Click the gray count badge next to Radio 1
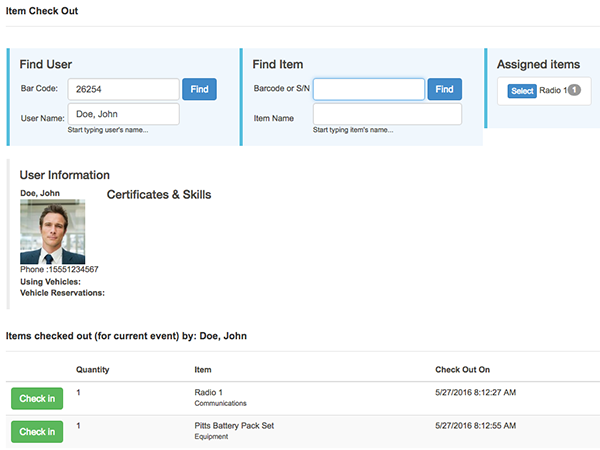 tap(574, 90)
